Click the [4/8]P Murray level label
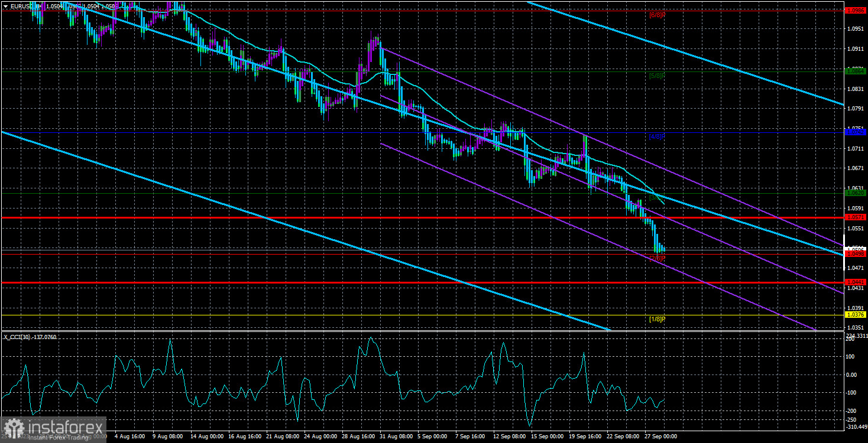The height and width of the screenshot is (443, 868). click(x=658, y=136)
